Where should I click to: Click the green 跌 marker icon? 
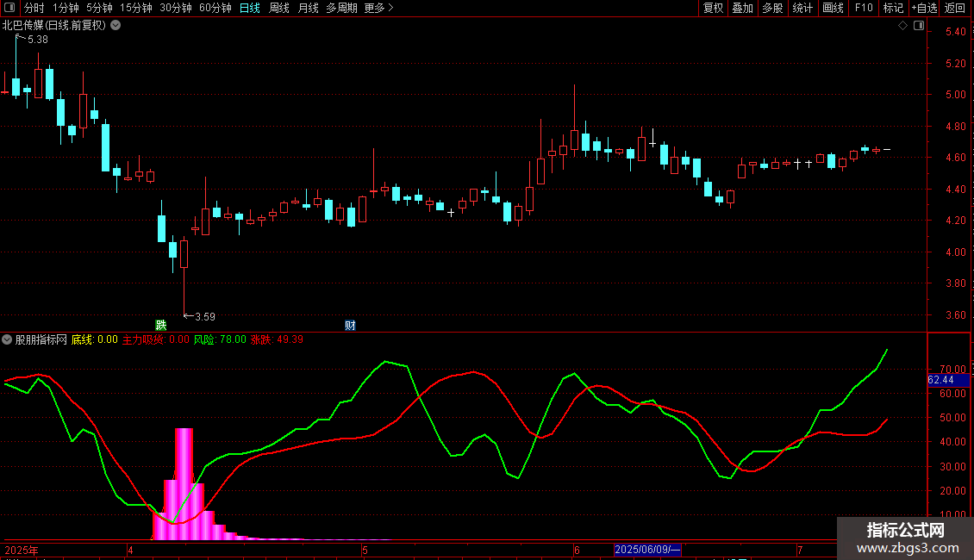click(161, 325)
